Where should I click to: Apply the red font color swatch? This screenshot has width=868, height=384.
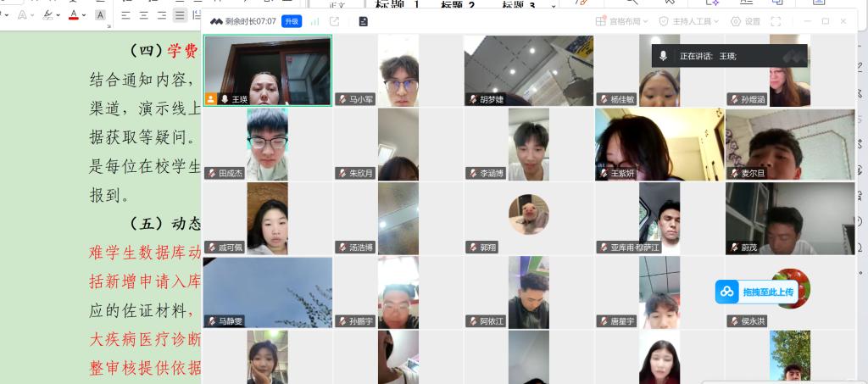point(74,15)
